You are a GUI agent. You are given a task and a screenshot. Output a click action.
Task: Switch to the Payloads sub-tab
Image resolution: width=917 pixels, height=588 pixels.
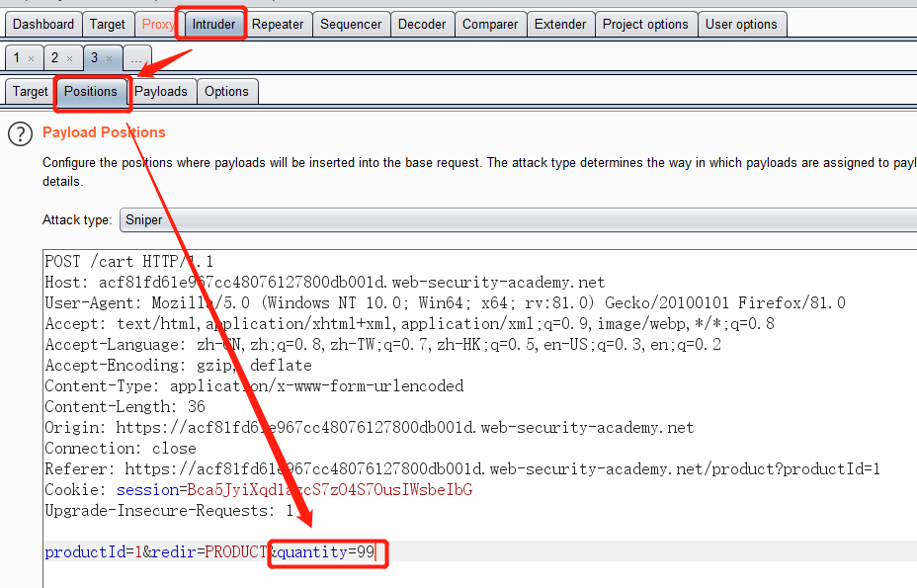point(162,91)
